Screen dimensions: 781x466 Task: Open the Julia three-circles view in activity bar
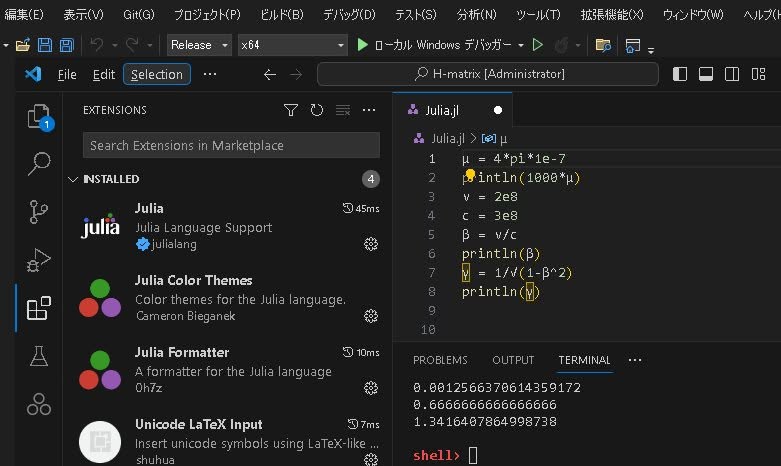(39, 404)
